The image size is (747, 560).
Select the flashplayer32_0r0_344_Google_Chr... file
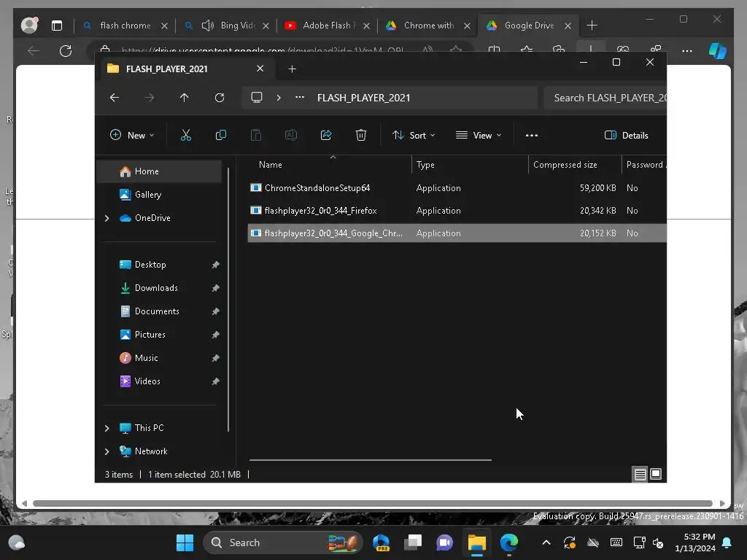coord(457,233)
